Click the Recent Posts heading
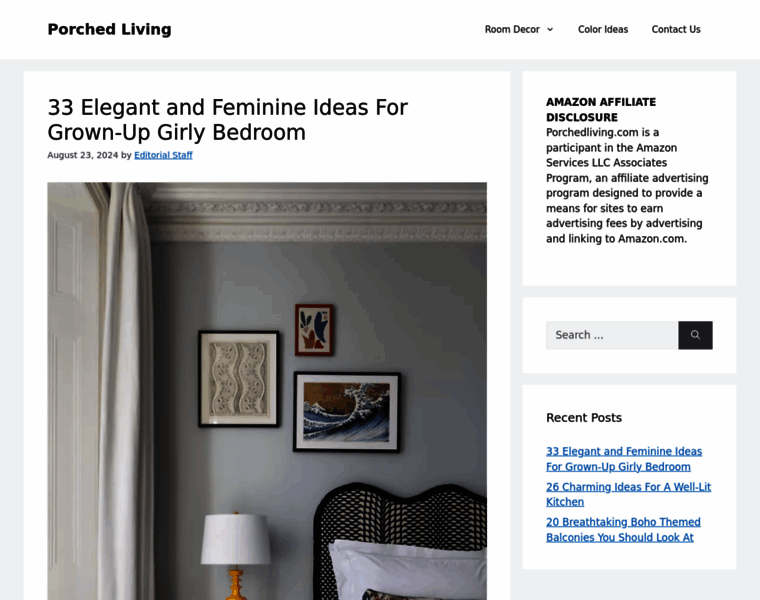The image size is (760, 600). [x=584, y=418]
